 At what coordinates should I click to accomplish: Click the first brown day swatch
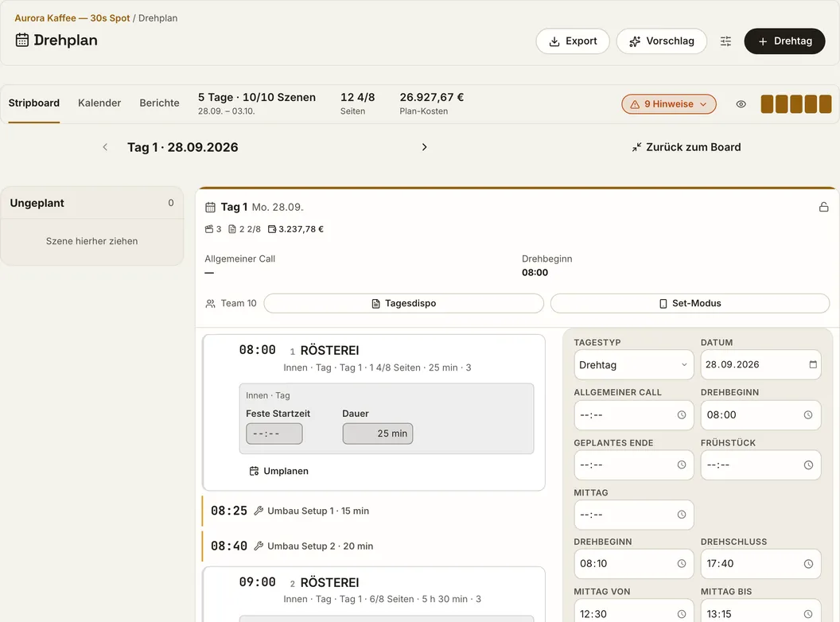click(767, 104)
